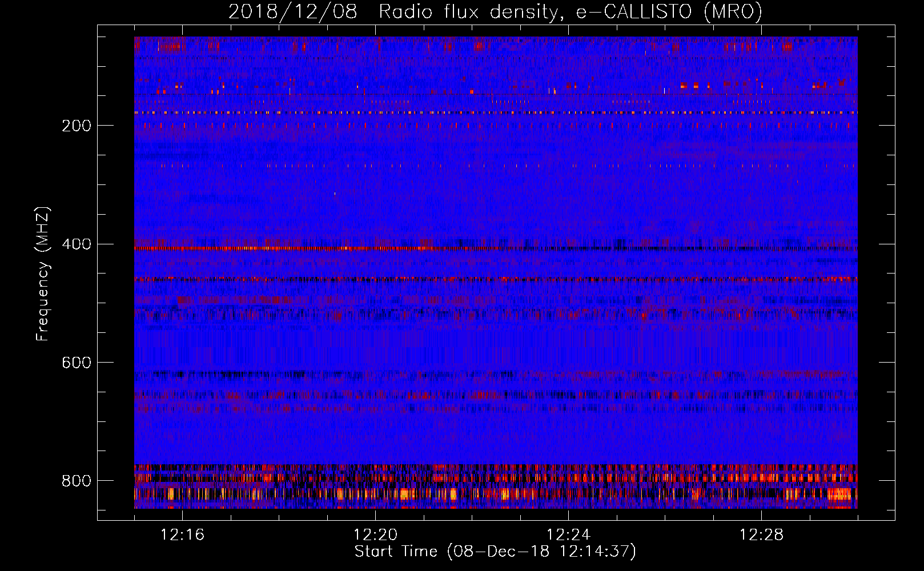Viewport: 924px width, 571px height.
Task: Click the date "2018/12/08" in the title
Action: coord(292,11)
